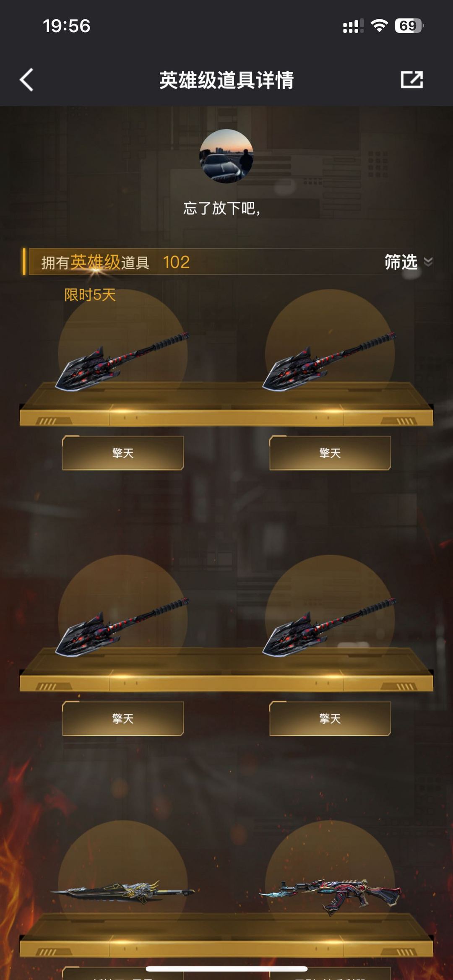Screen dimensions: 453x980
Task: Go back using the left arrow icon
Action: (26, 80)
